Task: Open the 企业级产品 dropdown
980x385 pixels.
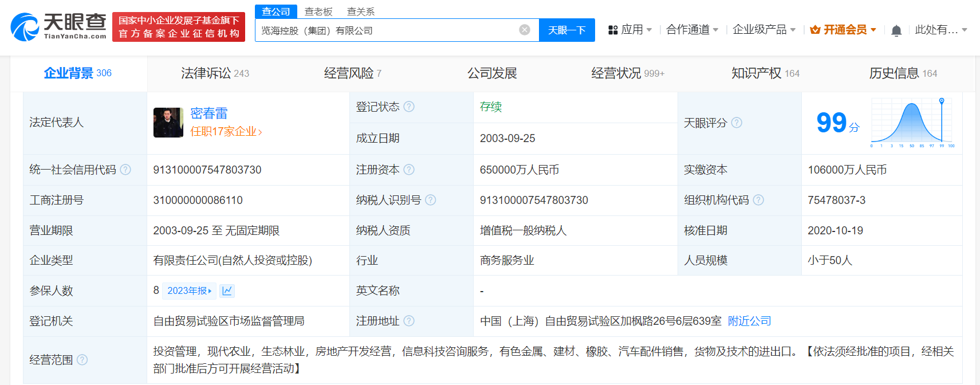Action: click(763, 30)
